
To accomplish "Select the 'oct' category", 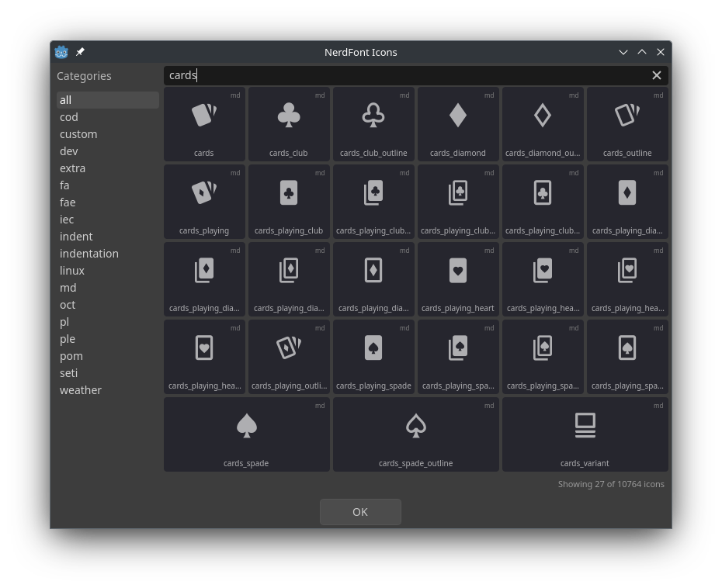I will (x=108, y=305).
